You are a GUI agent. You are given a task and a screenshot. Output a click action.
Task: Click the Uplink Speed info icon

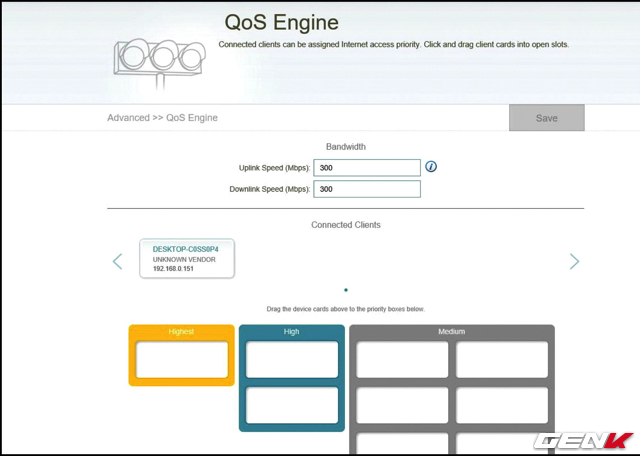tap(432, 167)
